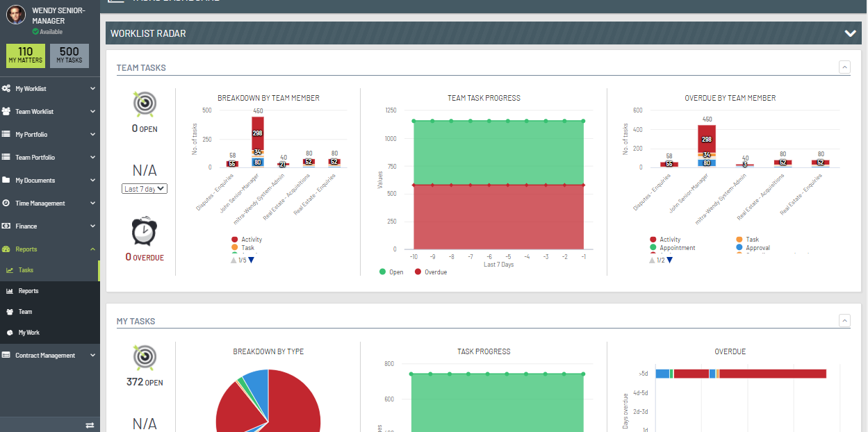Collapse the Worklist Radar panel chevron

pyautogui.click(x=850, y=33)
